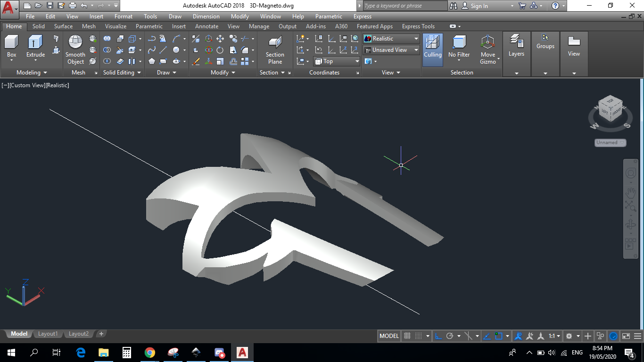This screenshot has width=644, height=362.
Task: Toggle object snap tracking icon
Action: pyautogui.click(x=487, y=336)
